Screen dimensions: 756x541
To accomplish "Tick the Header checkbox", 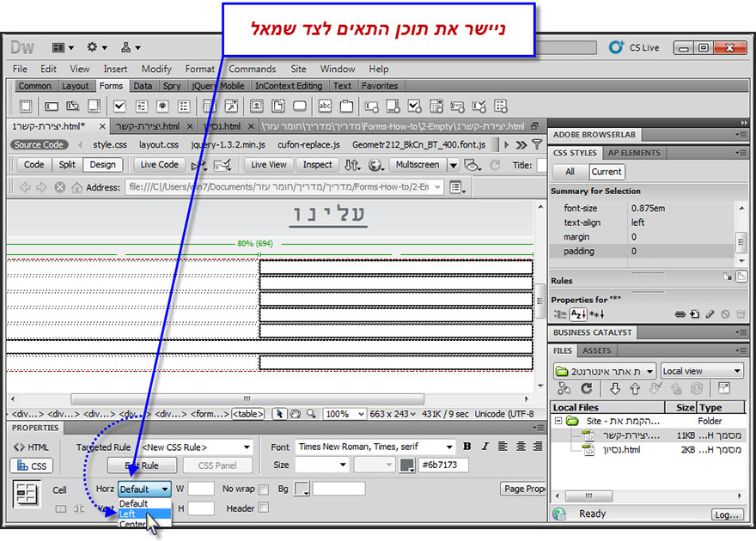I will point(263,508).
